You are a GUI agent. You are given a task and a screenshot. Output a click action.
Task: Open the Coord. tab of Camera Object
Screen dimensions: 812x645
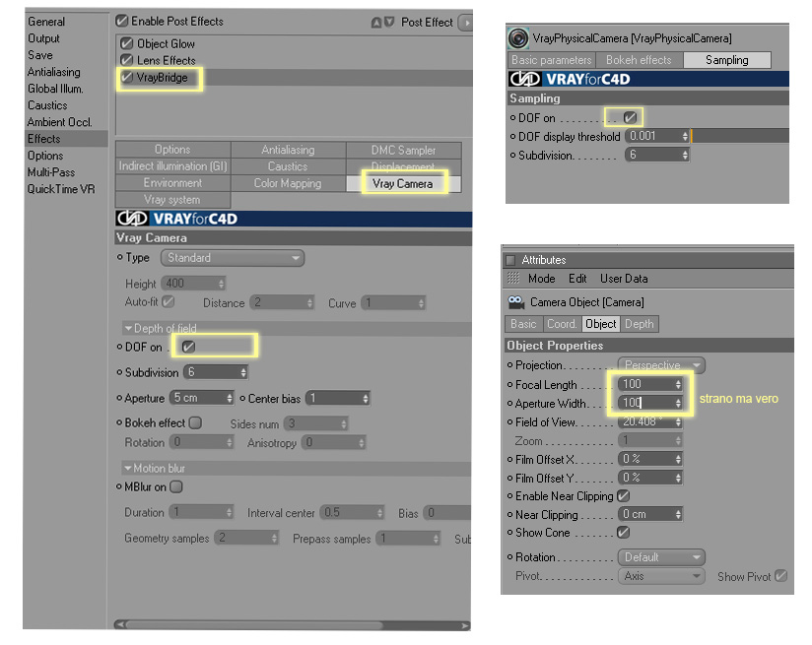pos(562,324)
